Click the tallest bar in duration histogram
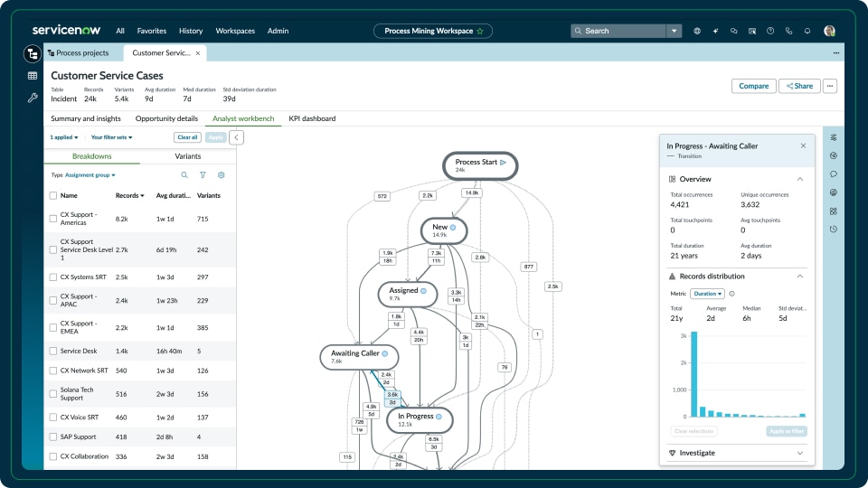868x488 pixels. coord(694,374)
